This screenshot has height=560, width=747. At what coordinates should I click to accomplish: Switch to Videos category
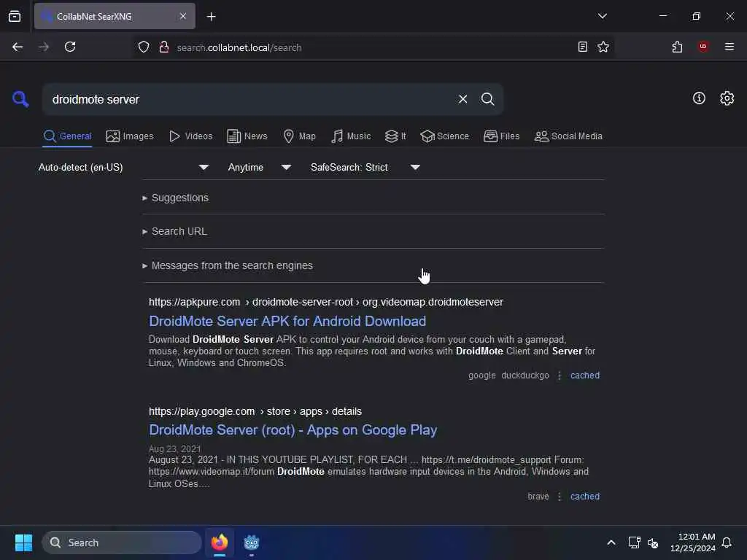191,136
